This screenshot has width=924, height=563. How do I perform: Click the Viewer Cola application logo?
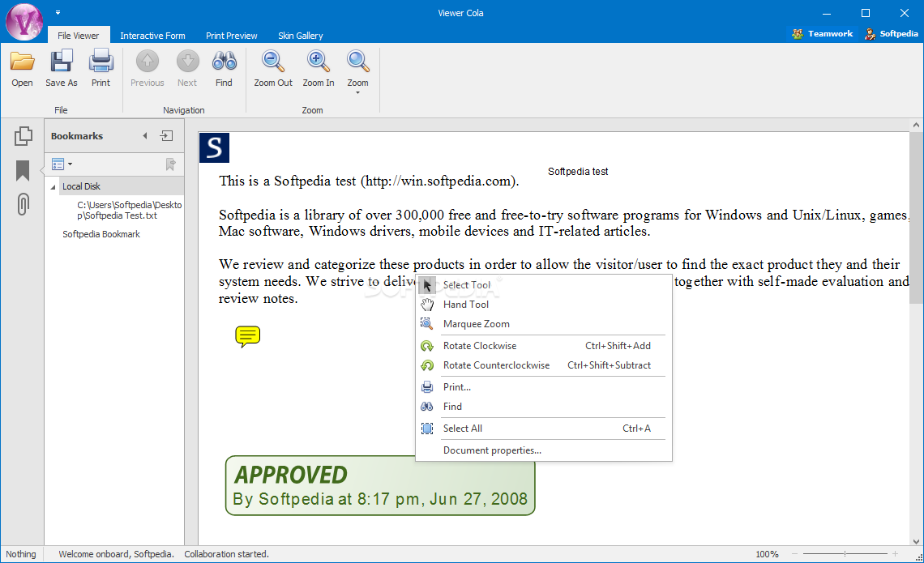tap(24, 22)
